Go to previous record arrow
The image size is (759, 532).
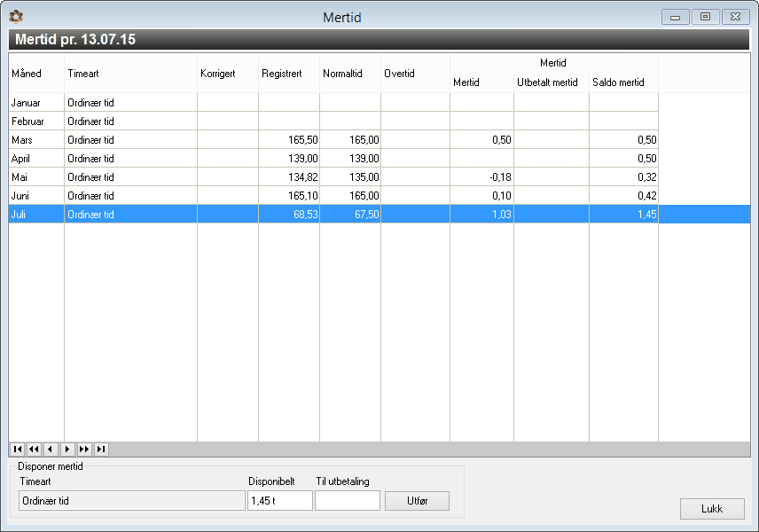click(x=51, y=450)
